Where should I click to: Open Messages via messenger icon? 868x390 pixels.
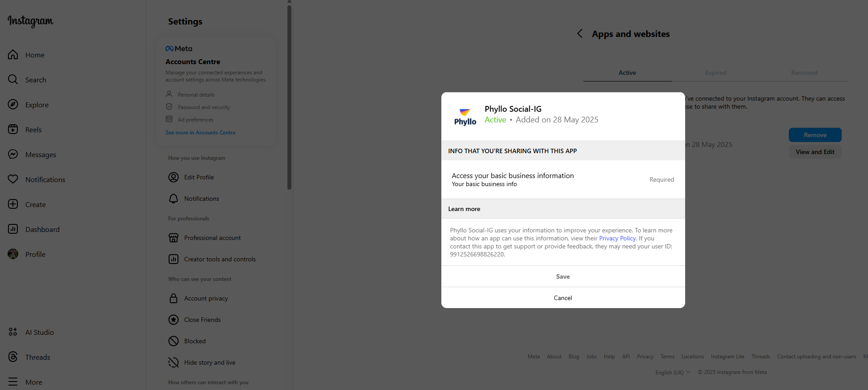coord(13,154)
